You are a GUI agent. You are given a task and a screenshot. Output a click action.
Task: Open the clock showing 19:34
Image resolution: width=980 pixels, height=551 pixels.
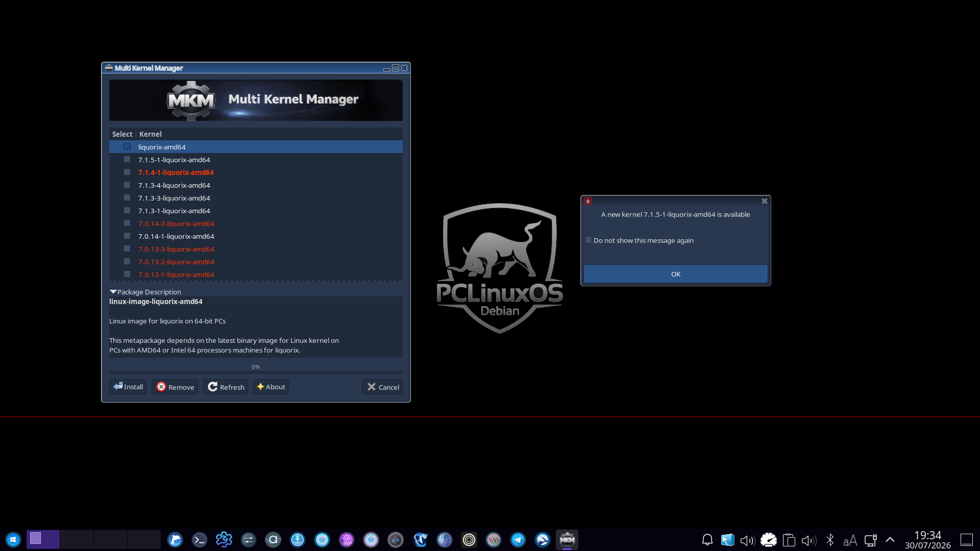(x=928, y=540)
